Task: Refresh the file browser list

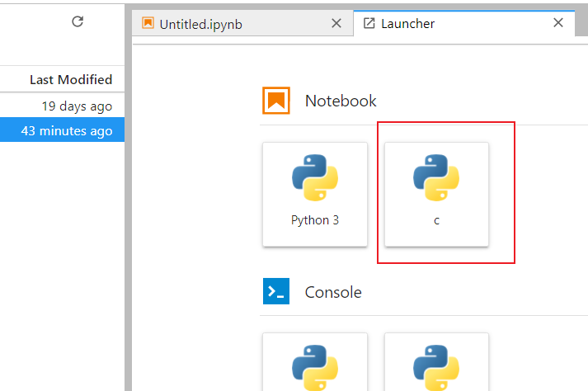Action: (x=78, y=22)
